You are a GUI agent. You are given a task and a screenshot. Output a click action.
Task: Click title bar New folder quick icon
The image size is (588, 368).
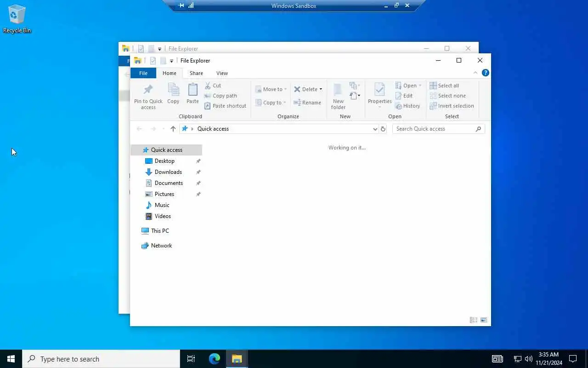pos(163,61)
